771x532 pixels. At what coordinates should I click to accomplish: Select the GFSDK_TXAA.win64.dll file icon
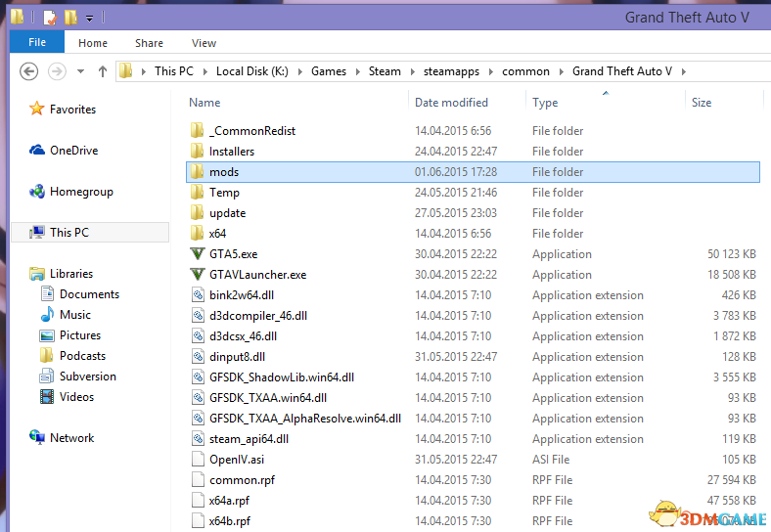click(198, 397)
